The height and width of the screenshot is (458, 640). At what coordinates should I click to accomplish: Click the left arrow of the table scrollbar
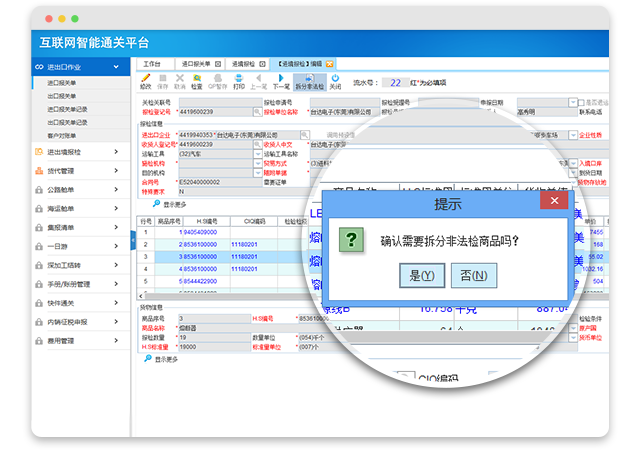tap(141, 296)
